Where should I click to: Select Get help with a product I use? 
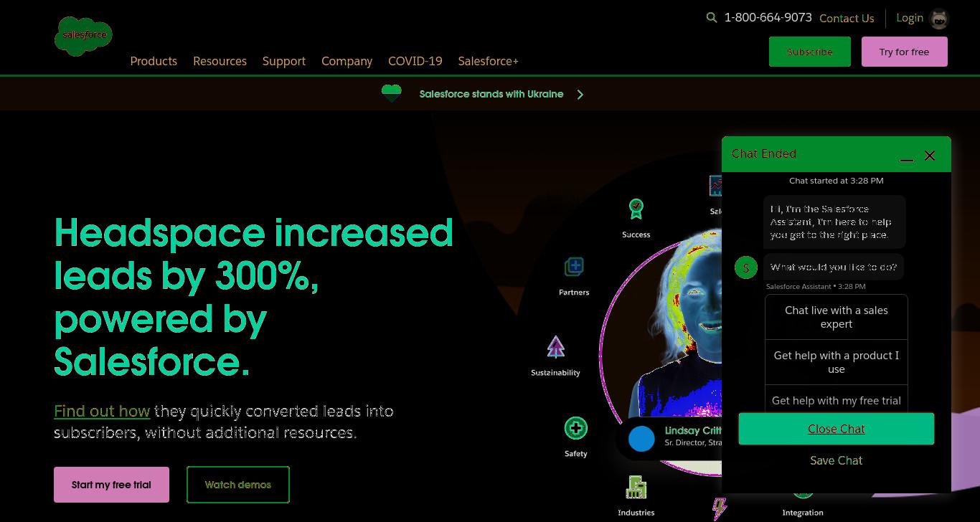837,362
